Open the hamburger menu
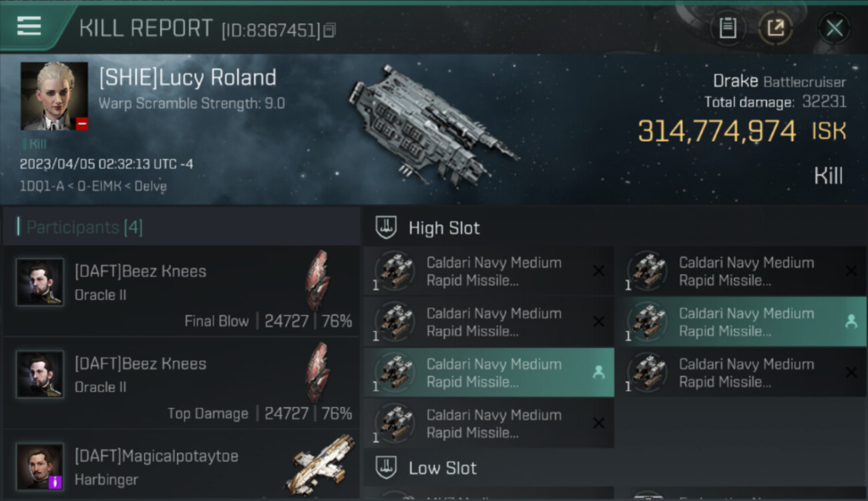This screenshot has height=501, width=868. pos(29,27)
